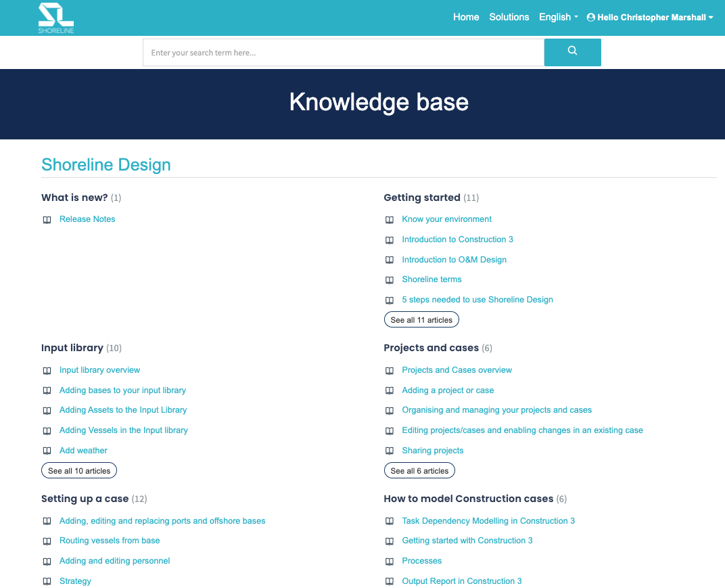725x588 pixels.
Task: Click the user avatar icon beside Hello Christopher Marshall
Action: pyautogui.click(x=590, y=18)
